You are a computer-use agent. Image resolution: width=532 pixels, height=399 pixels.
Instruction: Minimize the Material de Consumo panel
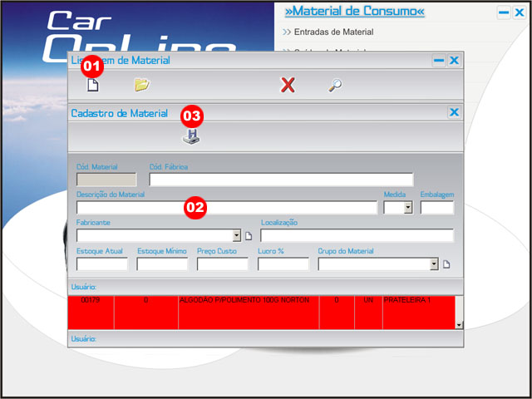point(504,12)
